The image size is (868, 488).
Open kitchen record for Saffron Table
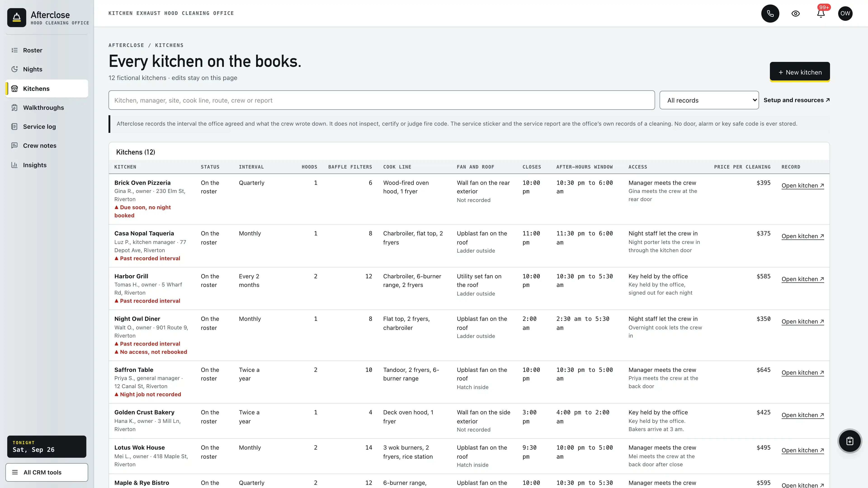803,373
